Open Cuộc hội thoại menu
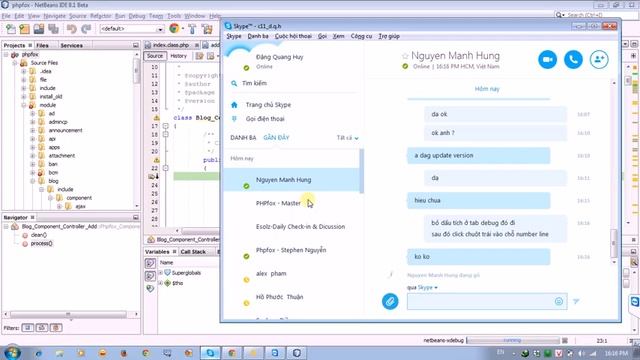The width and height of the screenshot is (640, 360). 293,36
